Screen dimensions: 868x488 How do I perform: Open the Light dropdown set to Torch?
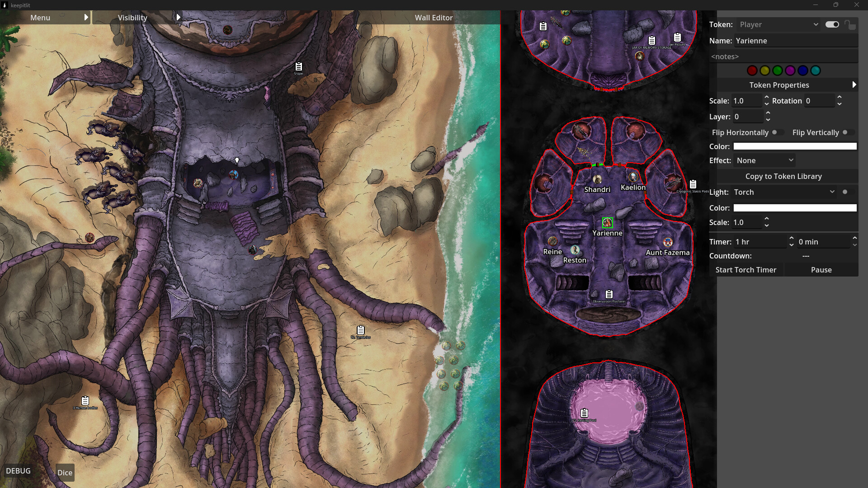pos(783,192)
